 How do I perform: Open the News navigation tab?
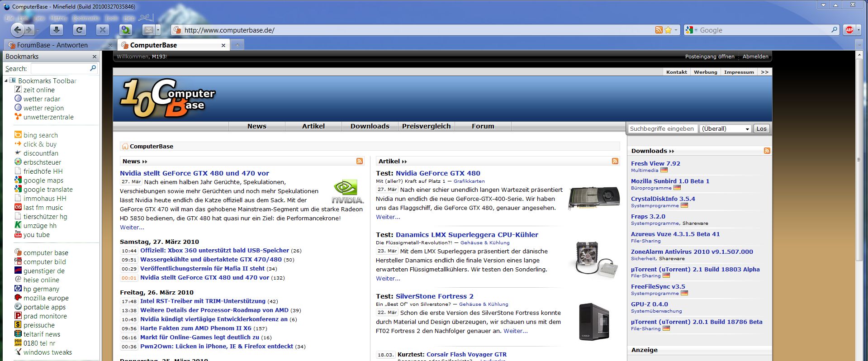click(x=257, y=126)
